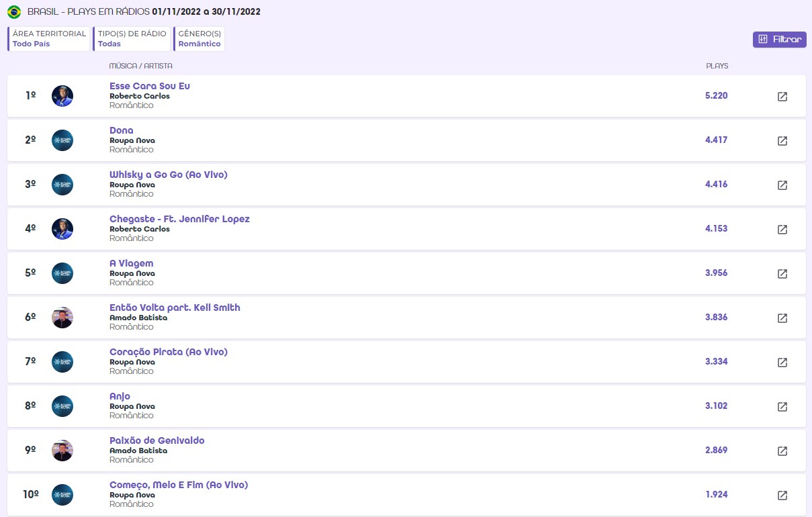
Task: Click artist Roberto Carlos under Chegaste
Action: (x=140, y=229)
